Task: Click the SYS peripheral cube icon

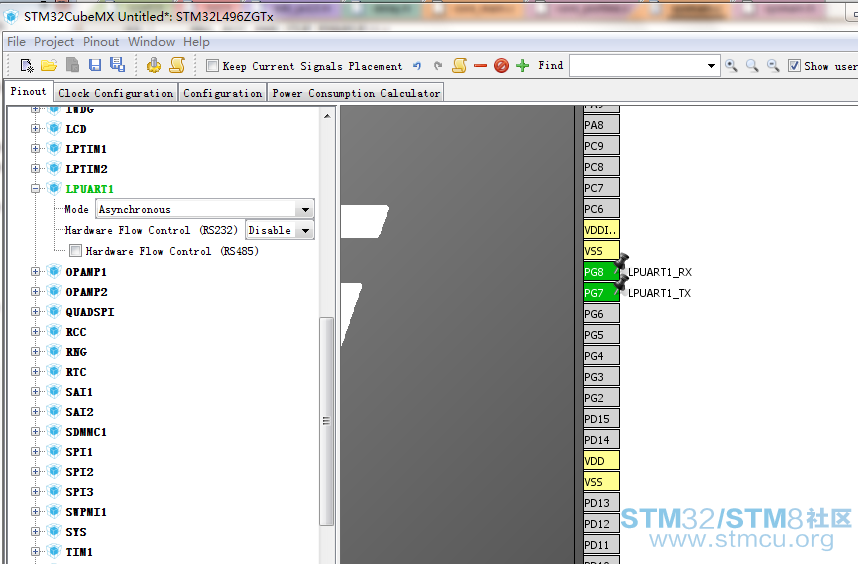Action: (54, 531)
